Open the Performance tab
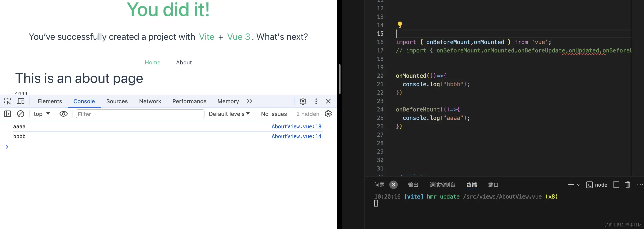This screenshot has height=229, width=644. (189, 101)
